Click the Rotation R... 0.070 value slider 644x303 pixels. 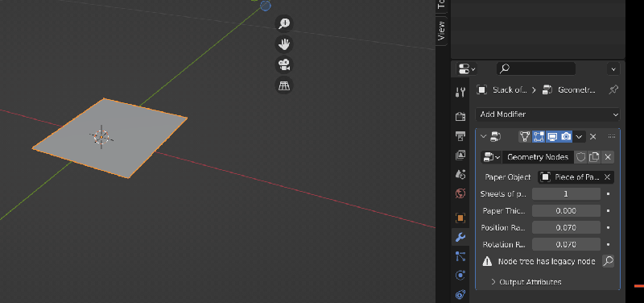tap(566, 244)
